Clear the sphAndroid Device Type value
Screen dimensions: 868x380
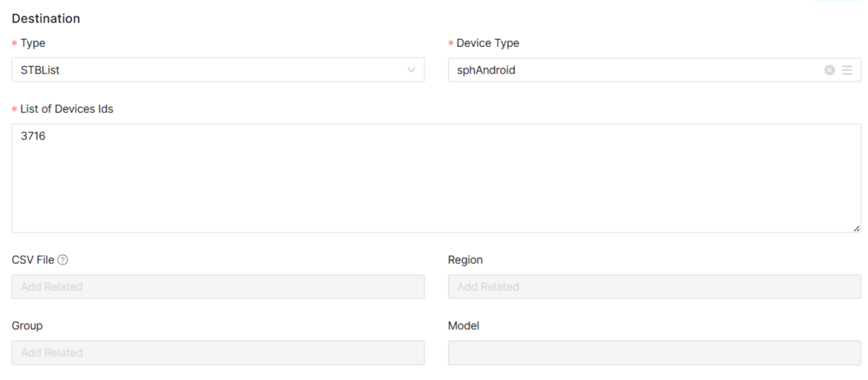pos(829,70)
